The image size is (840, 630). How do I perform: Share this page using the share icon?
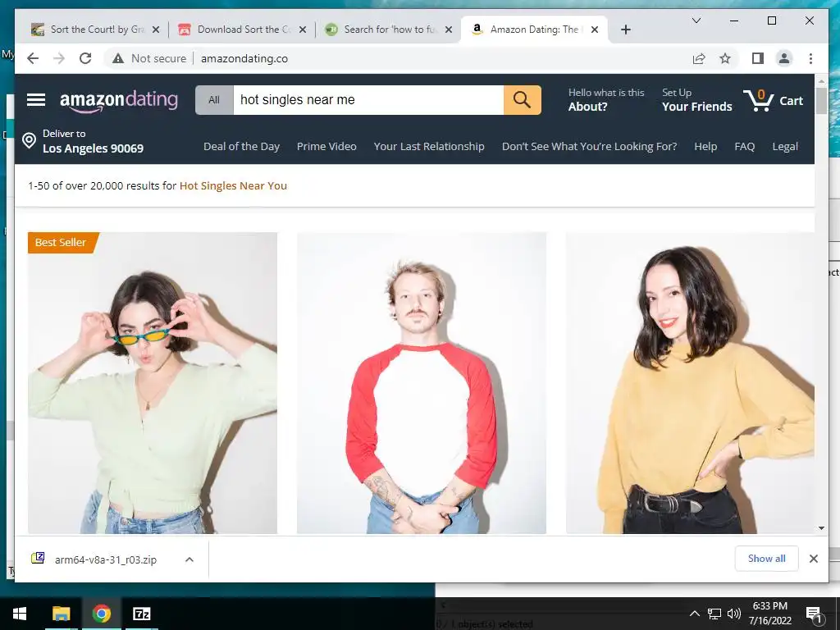pos(699,58)
